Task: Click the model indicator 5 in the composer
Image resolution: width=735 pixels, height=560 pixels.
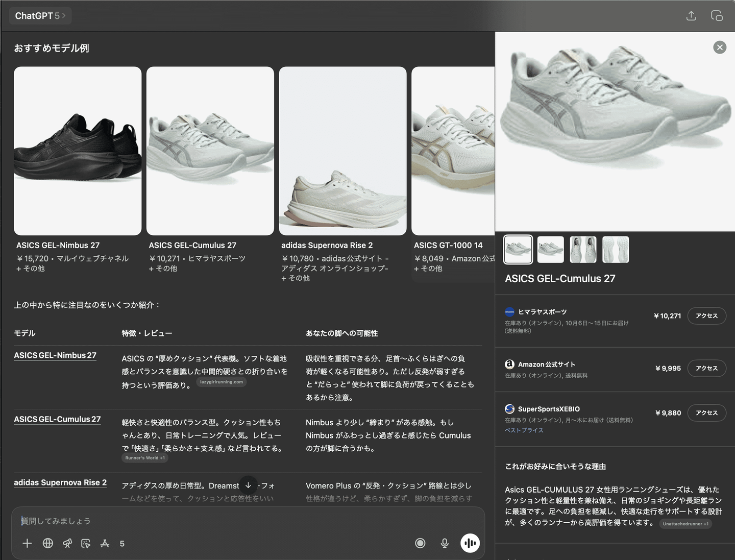Action: tap(122, 544)
